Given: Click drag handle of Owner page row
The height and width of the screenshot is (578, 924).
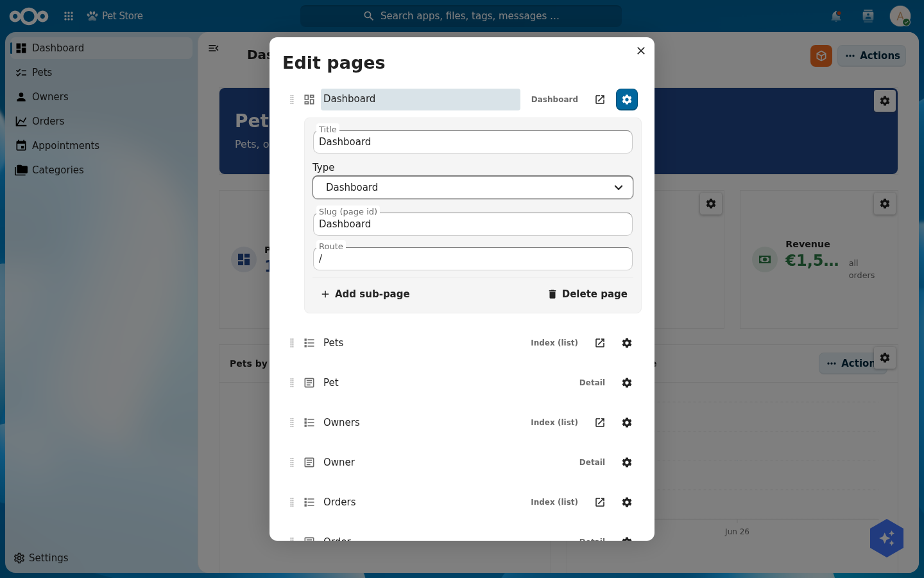Looking at the screenshot, I should [x=292, y=462].
